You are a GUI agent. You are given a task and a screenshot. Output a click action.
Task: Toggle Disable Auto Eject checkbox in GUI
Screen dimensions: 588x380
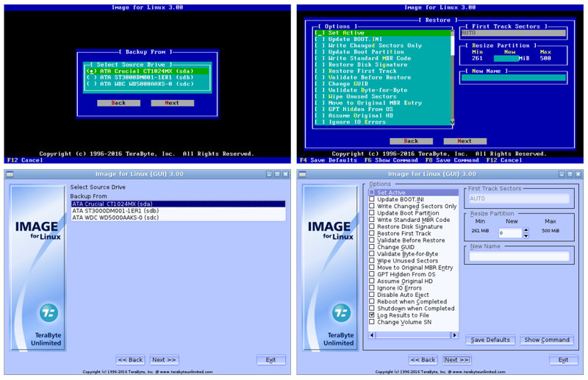[372, 295]
